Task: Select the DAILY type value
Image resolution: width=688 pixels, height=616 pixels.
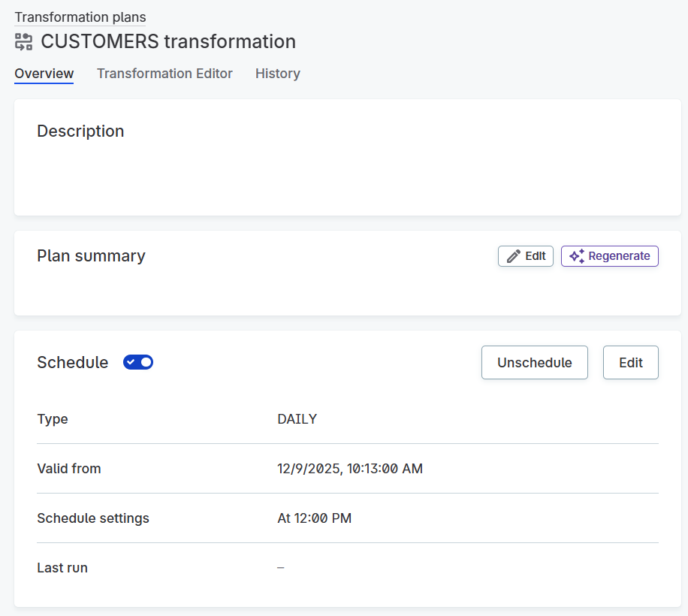Action: tap(297, 418)
